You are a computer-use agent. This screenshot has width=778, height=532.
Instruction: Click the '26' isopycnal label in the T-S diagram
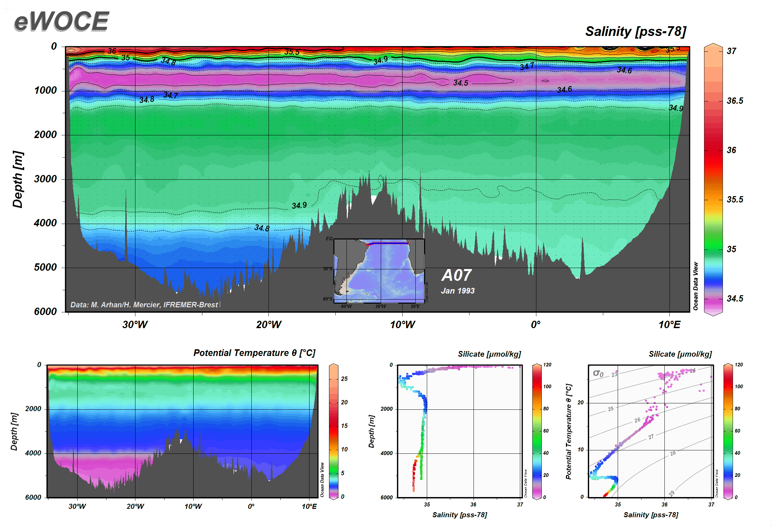pyautogui.click(x=638, y=420)
